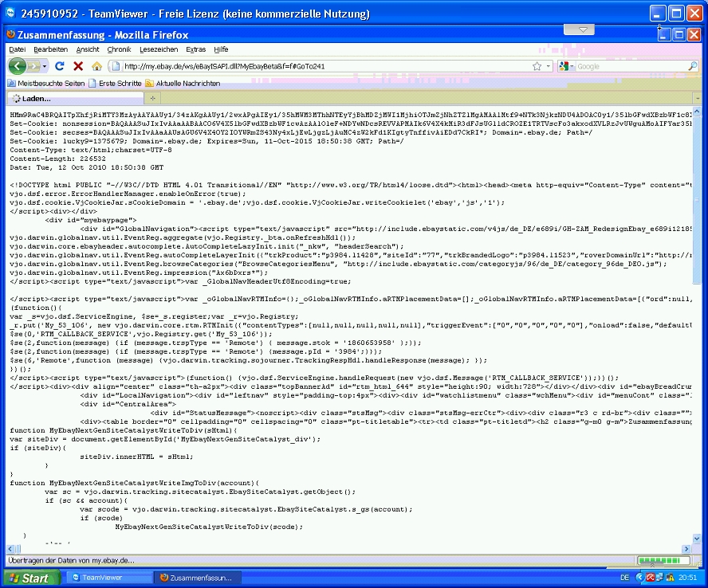Viewport: 708px width, 588px height.
Task: Select the Laden... tab
Action: [x=75, y=98]
